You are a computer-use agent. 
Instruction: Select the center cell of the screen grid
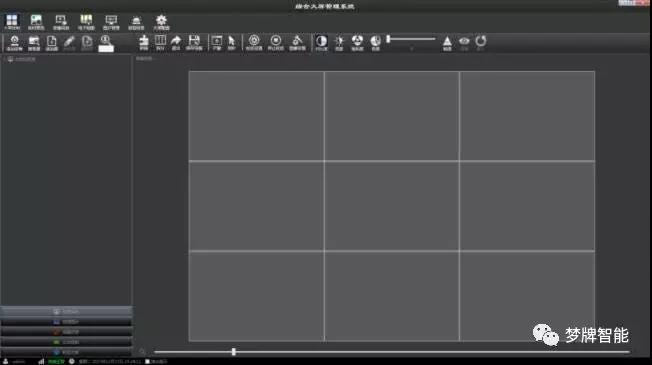coord(392,206)
